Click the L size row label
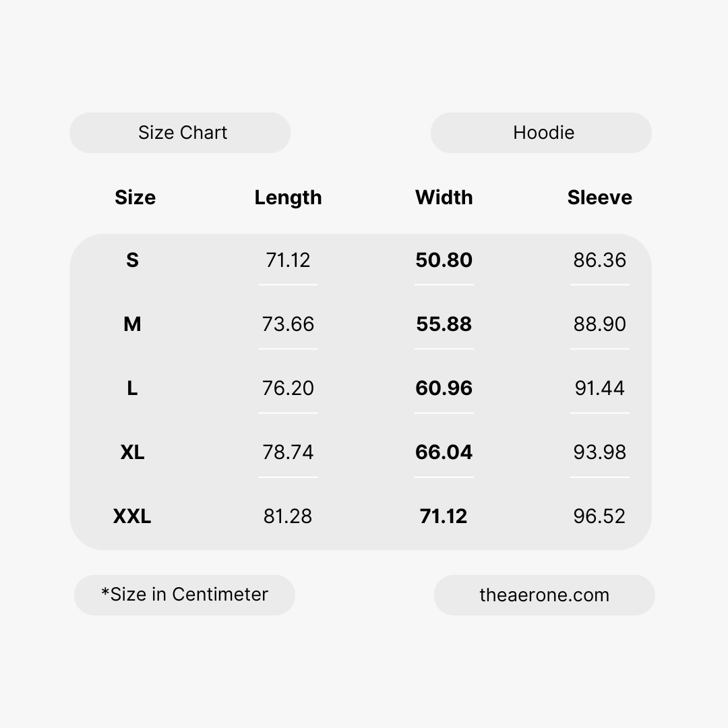The width and height of the screenshot is (728, 728). coord(132,388)
